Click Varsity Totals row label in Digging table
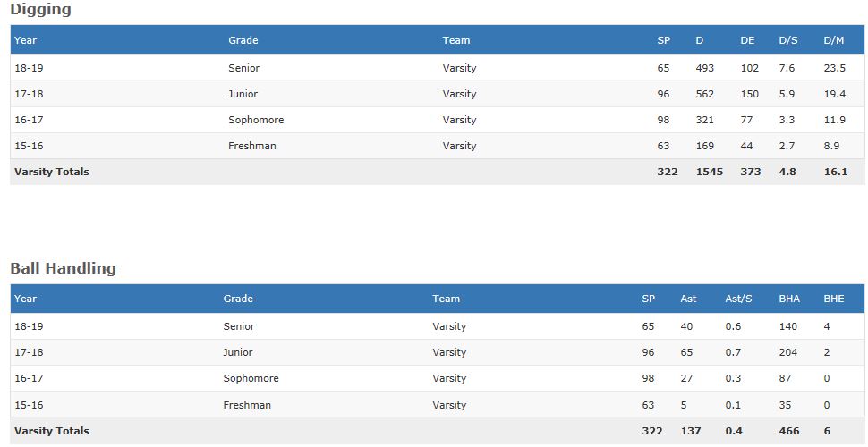 (x=52, y=172)
